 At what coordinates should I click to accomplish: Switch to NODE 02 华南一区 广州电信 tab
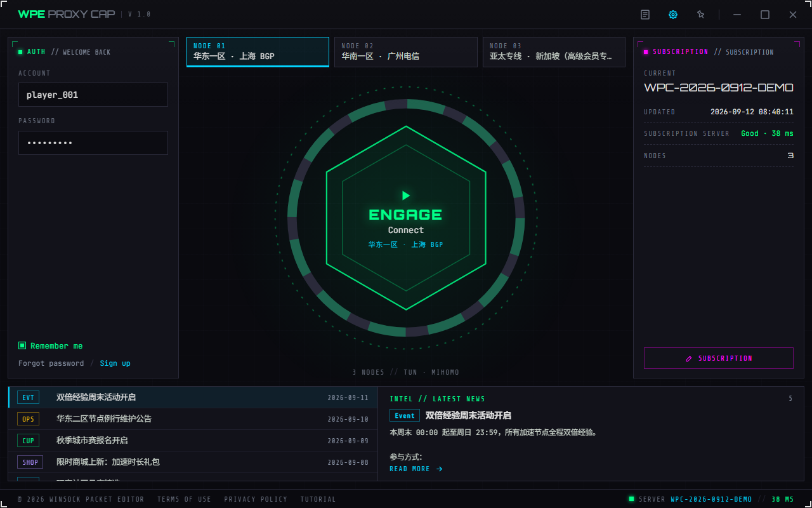(x=406, y=52)
